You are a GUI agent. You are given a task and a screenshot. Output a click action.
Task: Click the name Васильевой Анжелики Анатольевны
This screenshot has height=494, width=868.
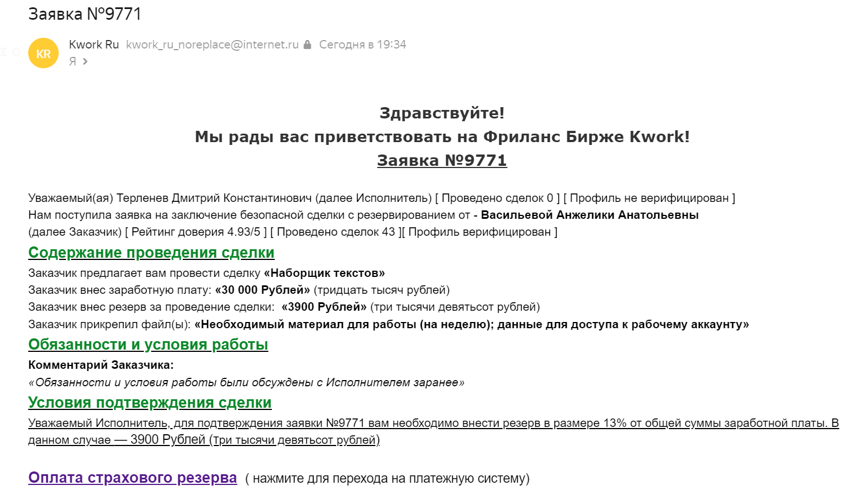[590, 215]
